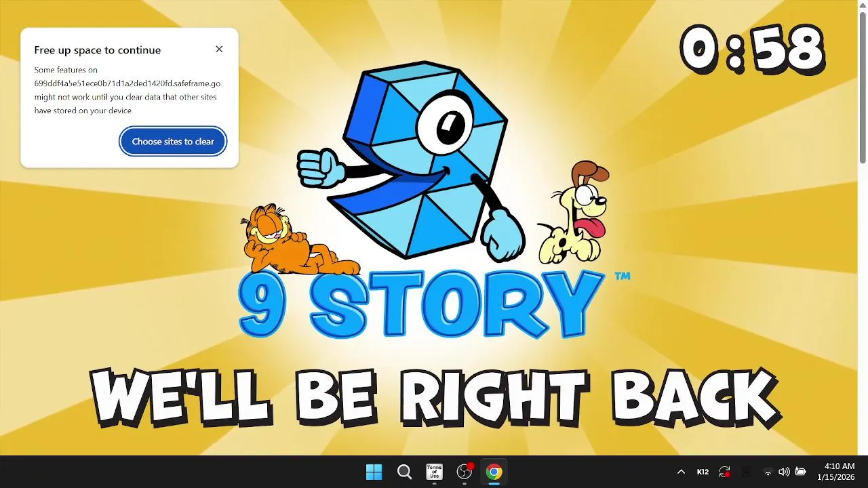Open Wi-Fi network settings
The image size is (868, 488).
(768, 472)
